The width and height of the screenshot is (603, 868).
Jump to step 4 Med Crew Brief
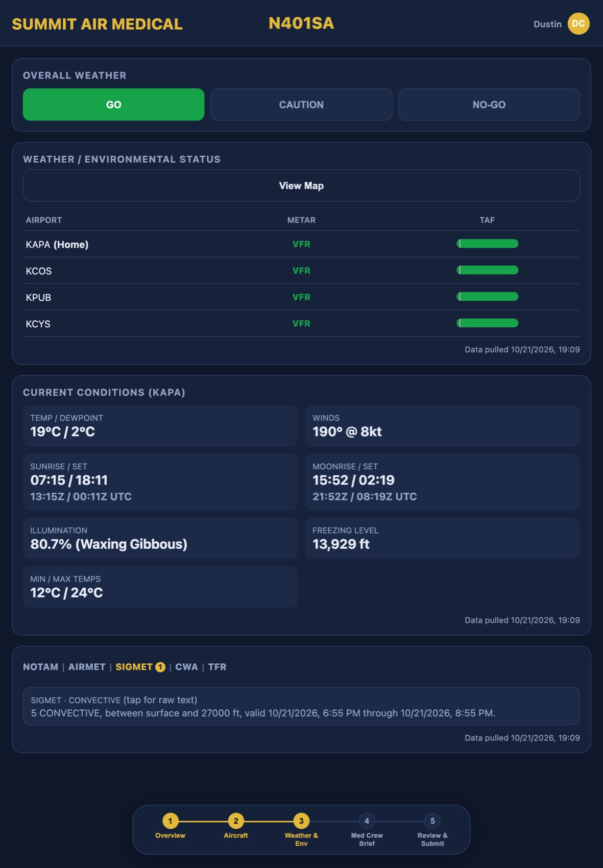[x=367, y=830]
